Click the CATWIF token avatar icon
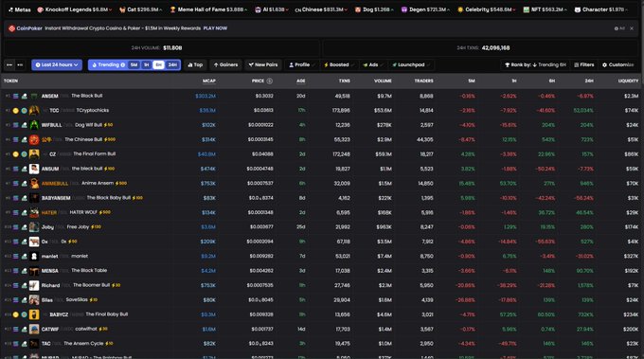The image size is (644, 359). [34, 329]
